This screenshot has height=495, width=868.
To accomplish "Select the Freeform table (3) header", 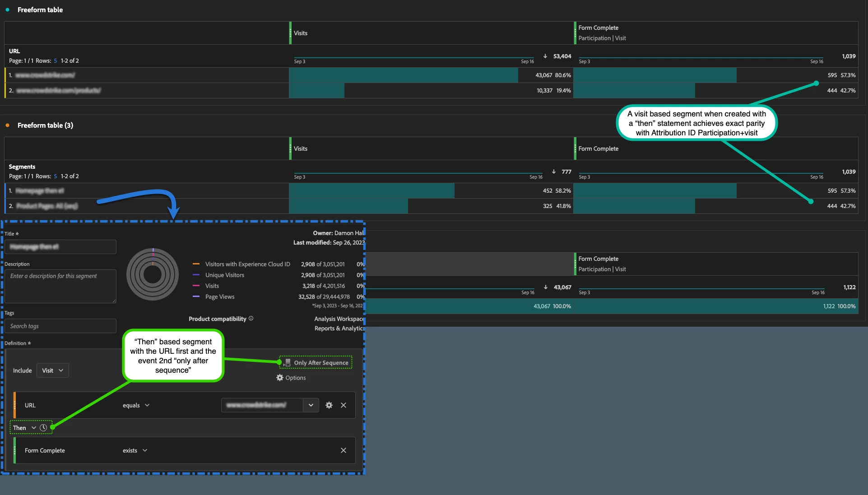I will point(45,125).
